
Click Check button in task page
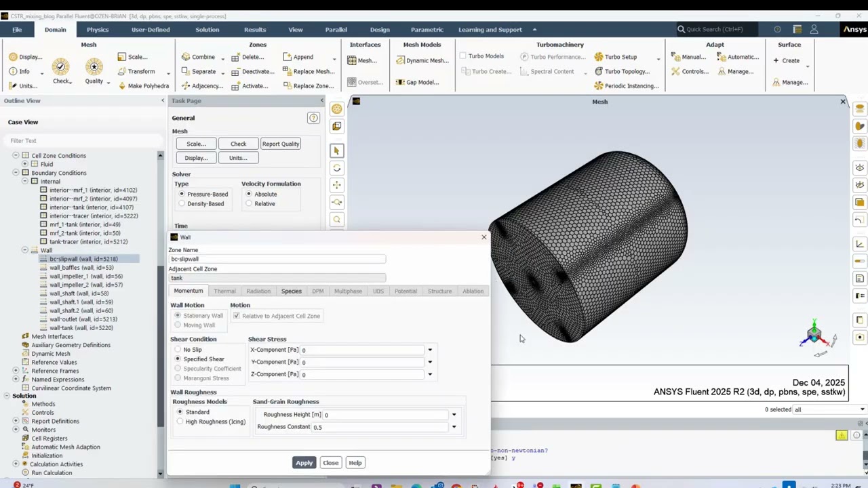tap(238, 144)
